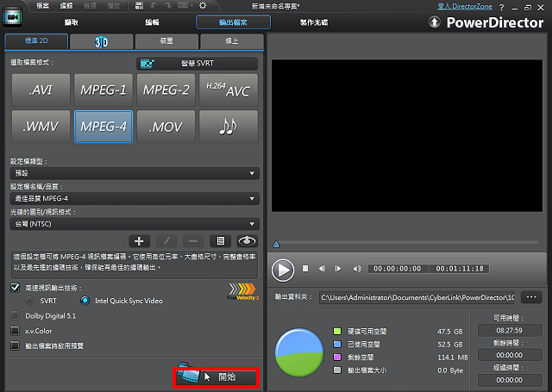Switch to the Online tab
The width and height of the screenshot is (552, 392).
tap(232, 42)
